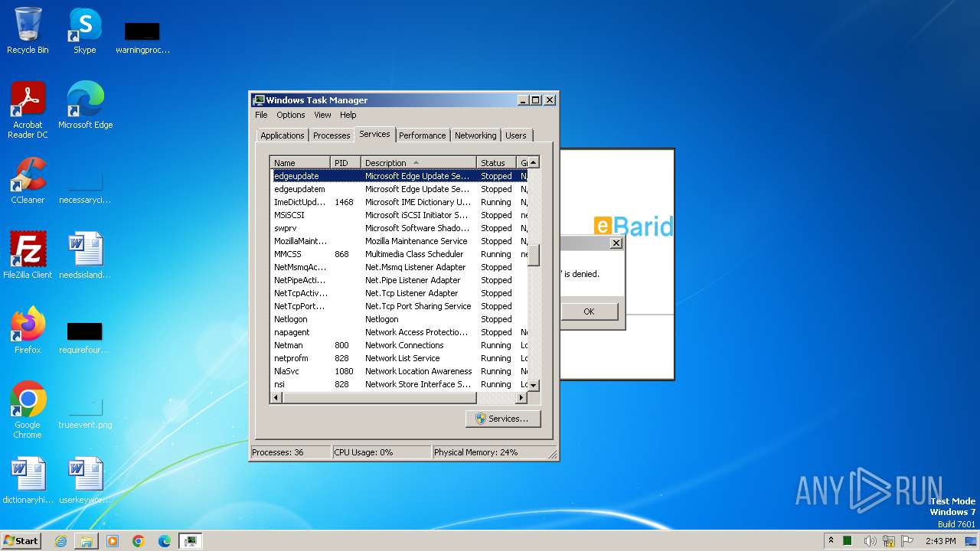The height and width of the screenshot is (551, 980).
Task: Switch to the Users tab
Action: click(516, 135)
